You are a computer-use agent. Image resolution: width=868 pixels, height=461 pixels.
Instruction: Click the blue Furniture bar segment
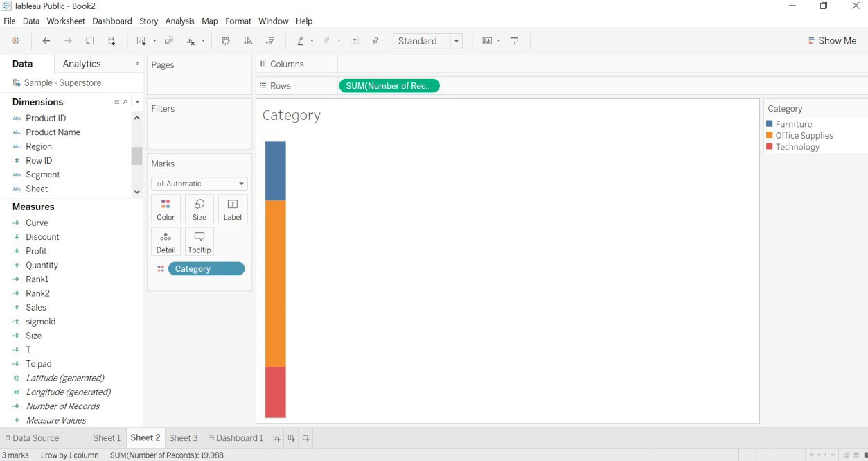click(x=276, y=171)
